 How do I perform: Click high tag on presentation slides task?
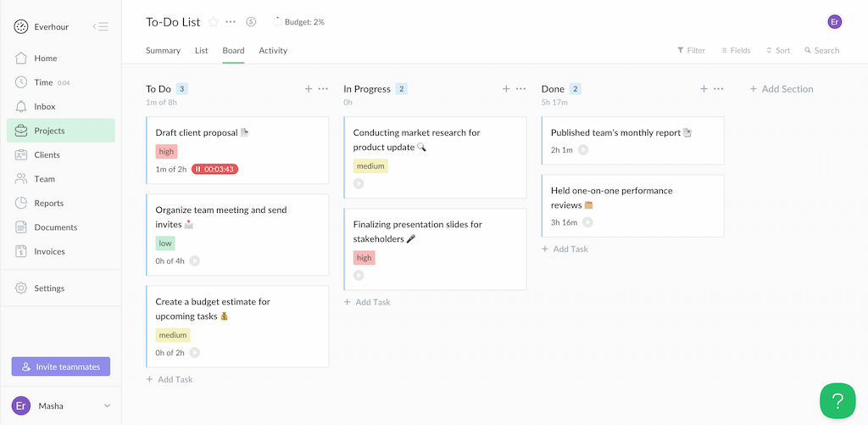pos(364,258)
